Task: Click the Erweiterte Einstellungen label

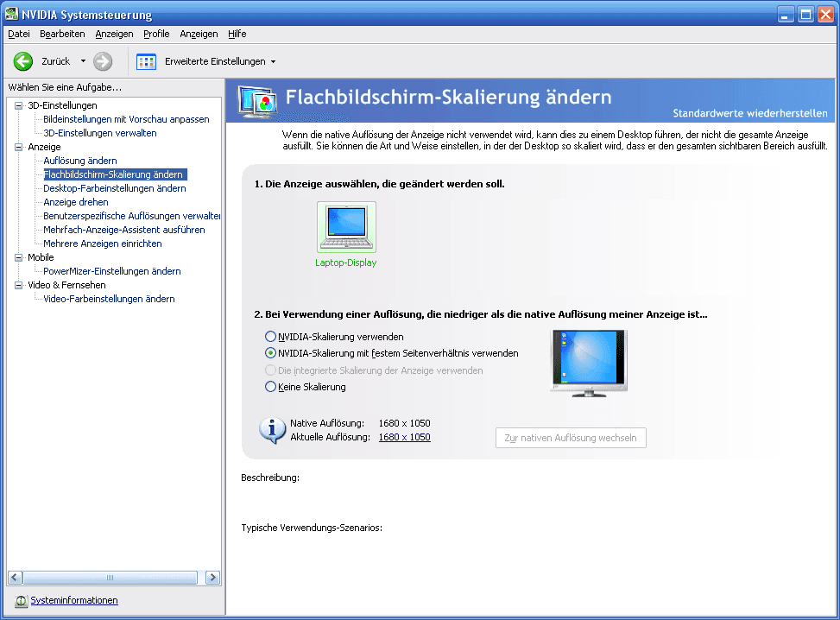Action: coord(215,61)
